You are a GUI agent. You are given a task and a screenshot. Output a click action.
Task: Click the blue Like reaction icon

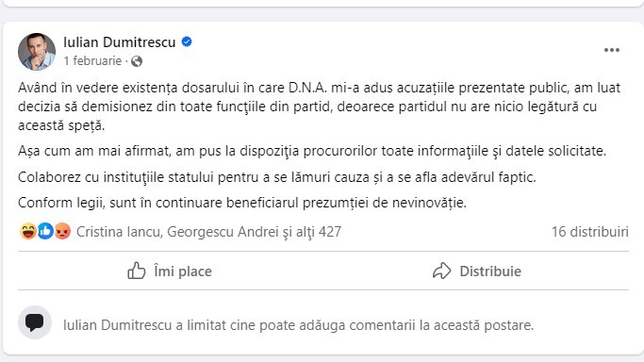[45, 232]
